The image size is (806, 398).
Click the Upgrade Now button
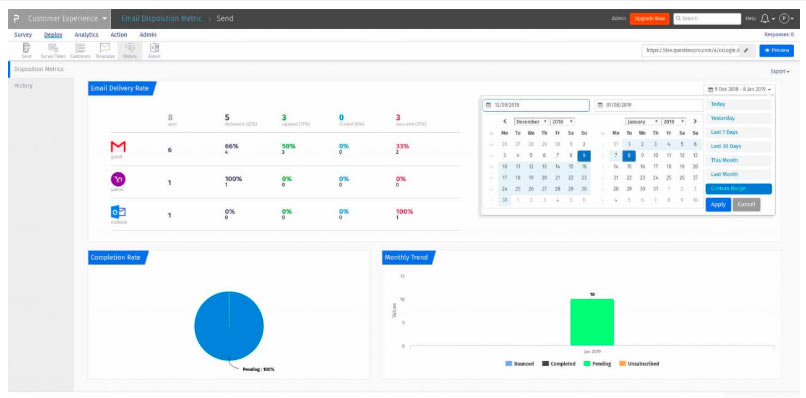[649, 19]
